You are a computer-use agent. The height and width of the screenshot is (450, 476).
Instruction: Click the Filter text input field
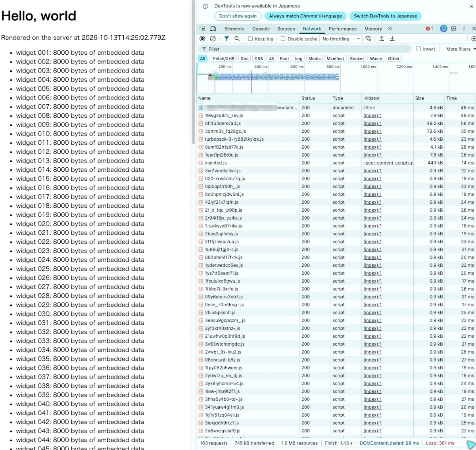tap(305, 49)
